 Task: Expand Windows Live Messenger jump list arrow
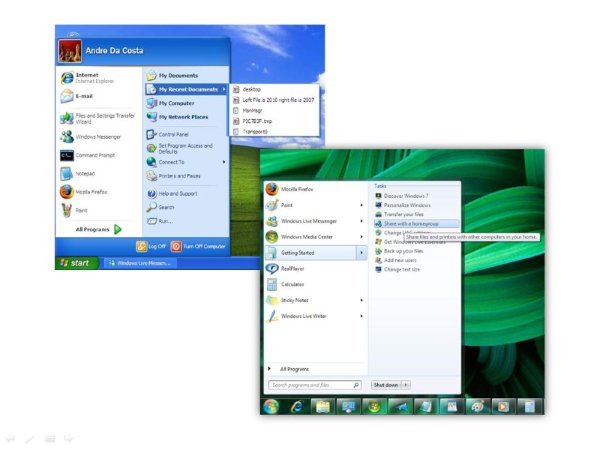361,221
